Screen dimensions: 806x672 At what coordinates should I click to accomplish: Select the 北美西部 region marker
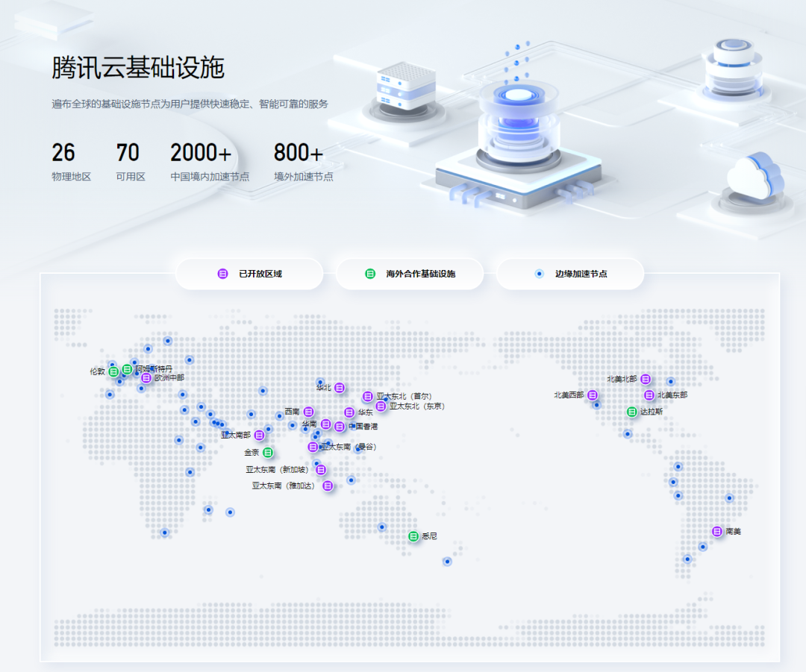pos(593,395)
